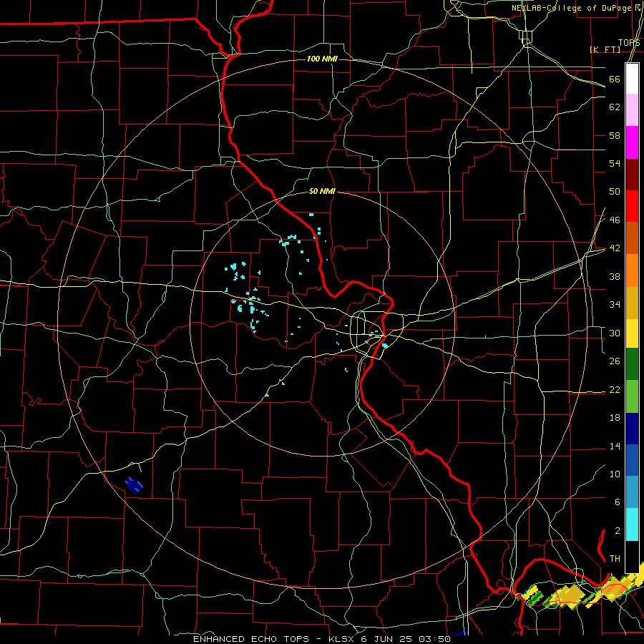Click the [K FT] units label
Viewport: 644px width, 644px height.
tap(605, 49)
